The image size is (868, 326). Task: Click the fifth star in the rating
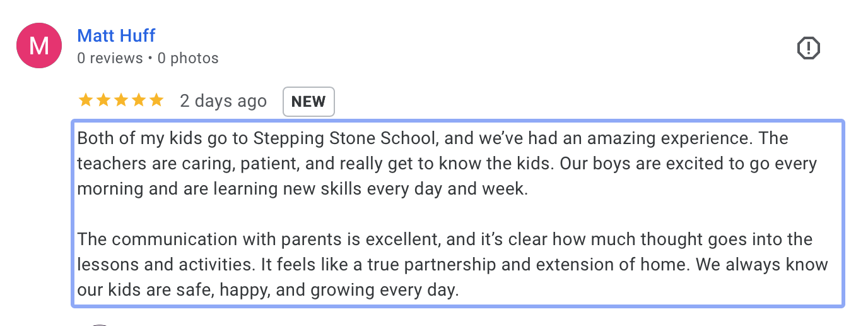[156, 100]
